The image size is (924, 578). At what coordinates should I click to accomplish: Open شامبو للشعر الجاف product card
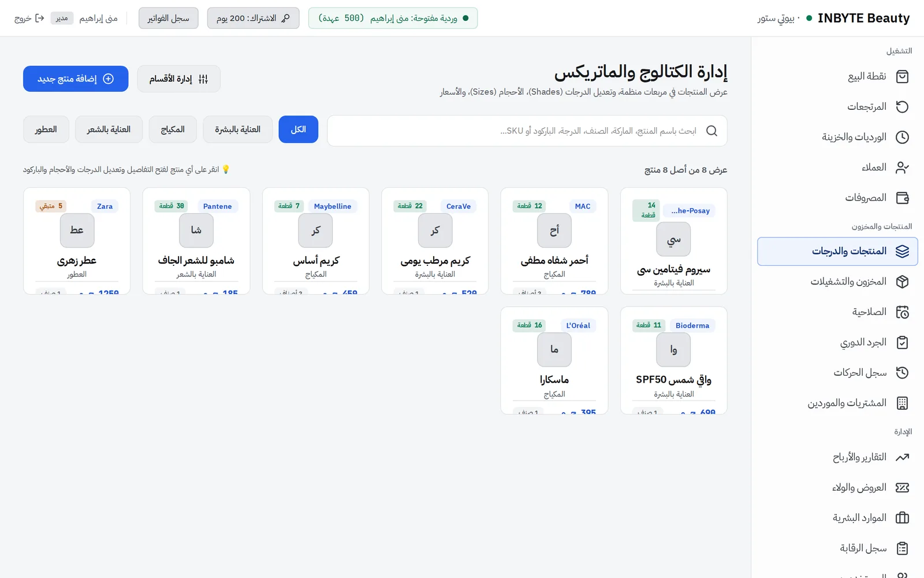pyautogui.click(x=196, y=241)
